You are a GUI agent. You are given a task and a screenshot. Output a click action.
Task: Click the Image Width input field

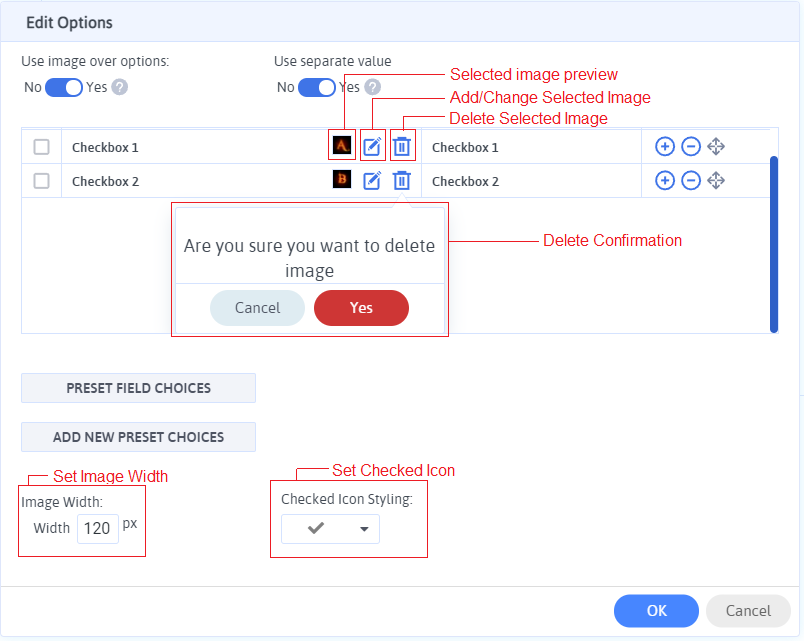coord(97,528)
